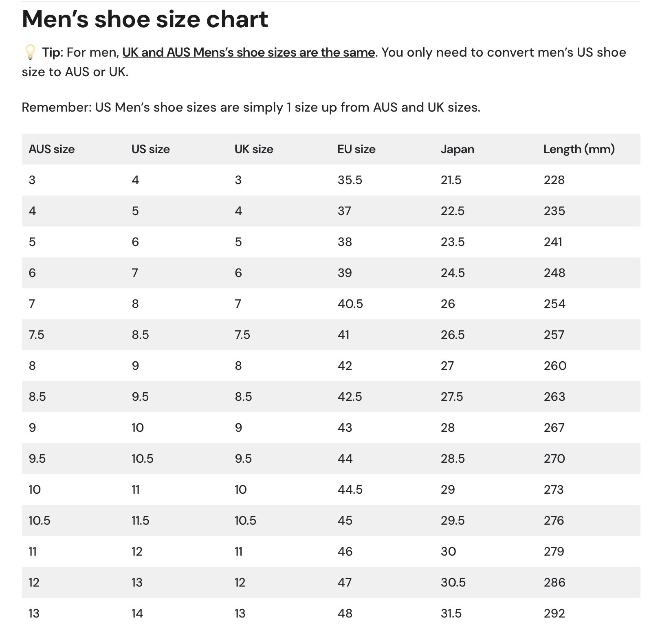Click the EU size column header
This screenshot has width=649, height=644.
pyautogui.click(x=356, y=149)
